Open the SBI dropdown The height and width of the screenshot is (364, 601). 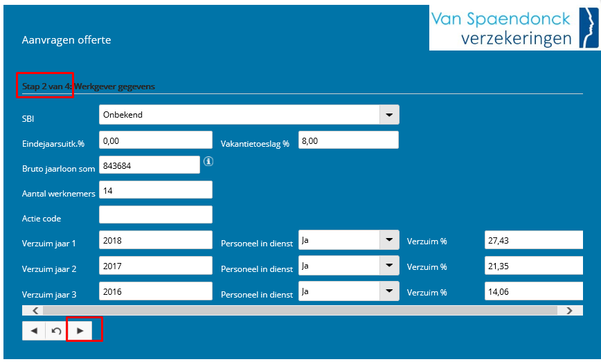pyautogui.click(x=389, y=115)
